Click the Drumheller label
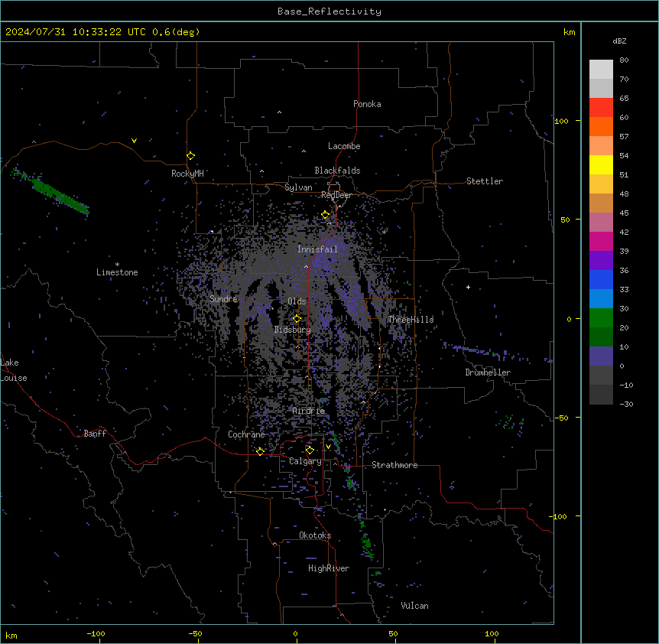The height and width of the screenshot is (644, 659). point(488,372)
